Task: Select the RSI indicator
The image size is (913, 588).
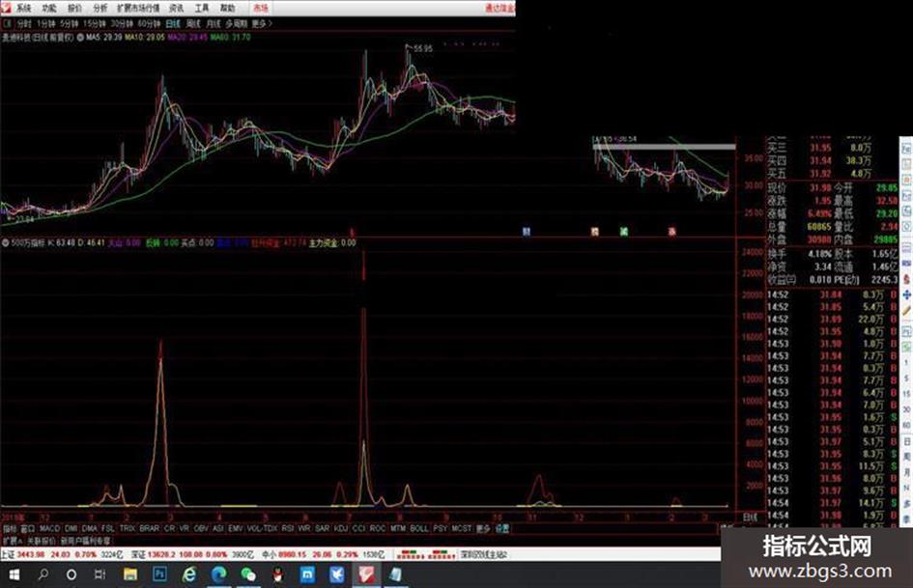Action: point(288,528)
